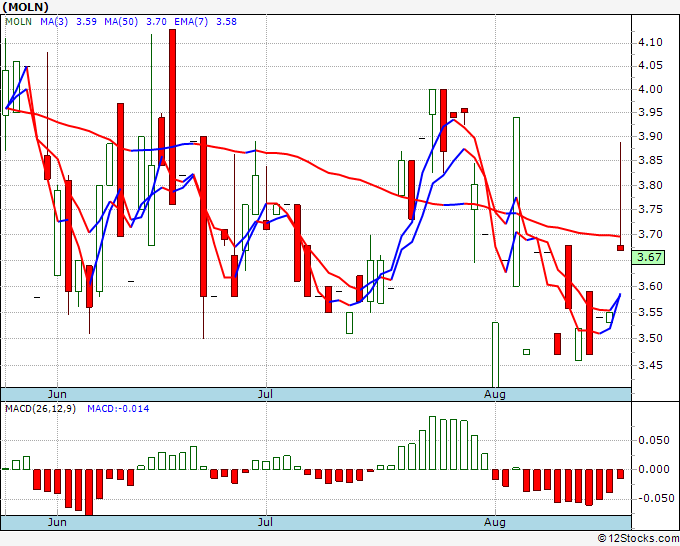Click the 3.45 price axis label
Screen dimensions: 680x546
pos(650,365)
